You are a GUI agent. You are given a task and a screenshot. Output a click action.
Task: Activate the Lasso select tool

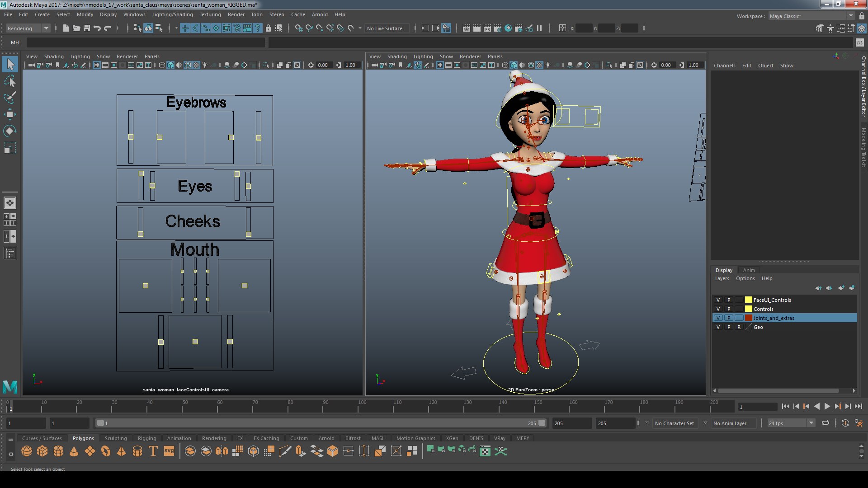[10, 81]
